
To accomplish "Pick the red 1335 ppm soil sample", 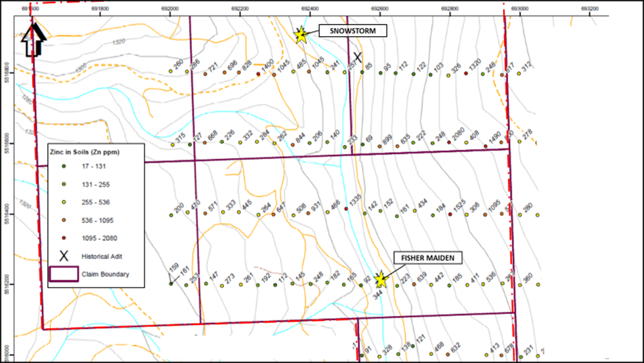I will 345,209.
